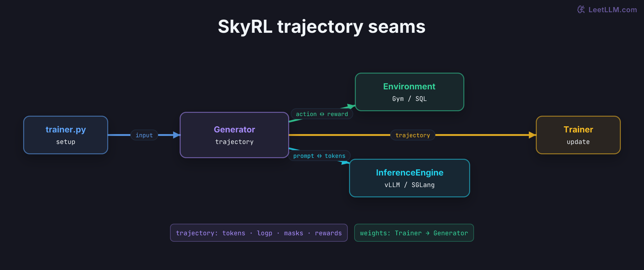Click the Environment Gym / SQL box

coord(409,92)
